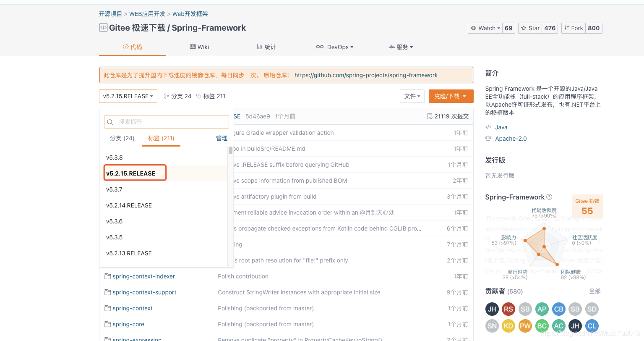This screenshot has height=341, width=644.
Task: Click the Star icon
Action: tap(524, 28)
